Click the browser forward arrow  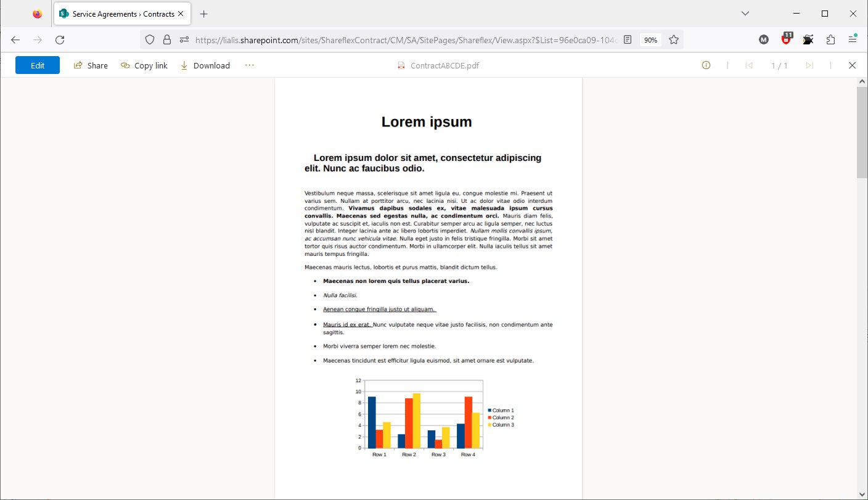click(38, 39)
